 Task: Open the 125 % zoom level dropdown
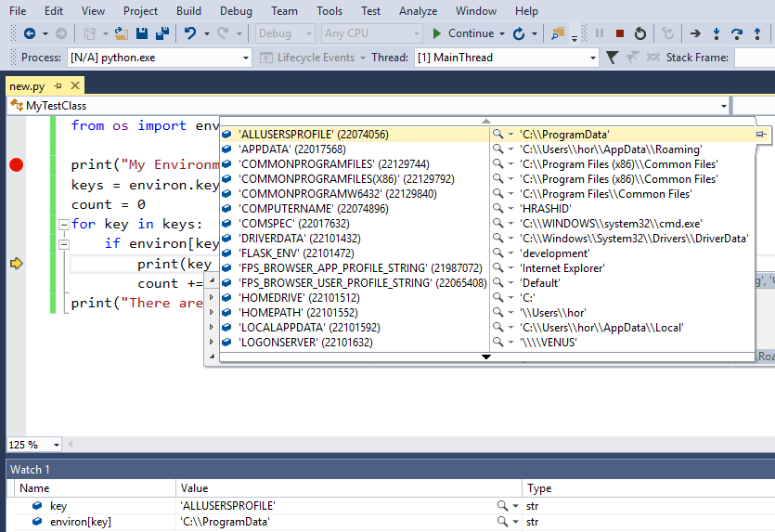click(x=56, y=445)
